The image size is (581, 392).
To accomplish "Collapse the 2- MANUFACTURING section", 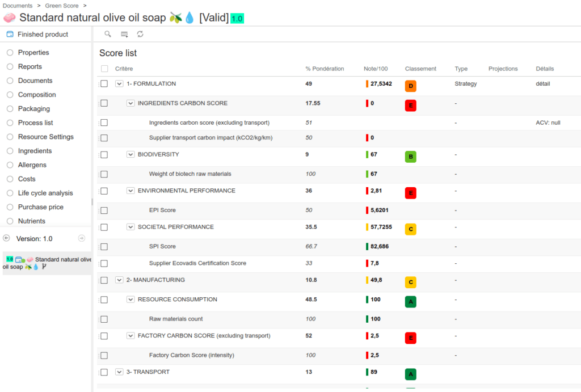I will [x=119, y=280].
